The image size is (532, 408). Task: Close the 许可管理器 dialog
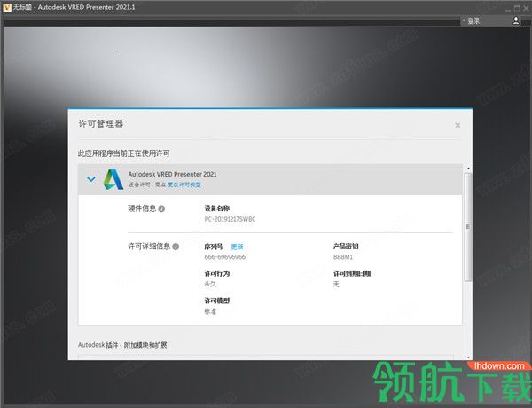pos(458,125)
